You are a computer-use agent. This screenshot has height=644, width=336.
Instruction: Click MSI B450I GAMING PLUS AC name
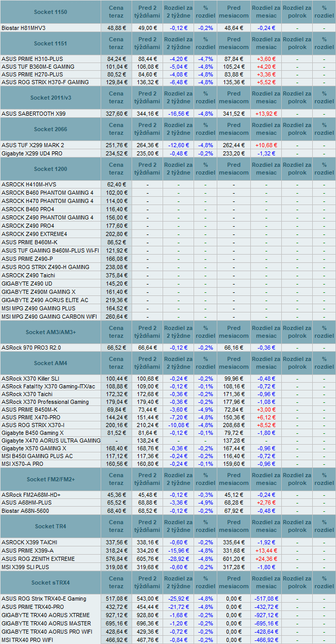click(37, 456)
